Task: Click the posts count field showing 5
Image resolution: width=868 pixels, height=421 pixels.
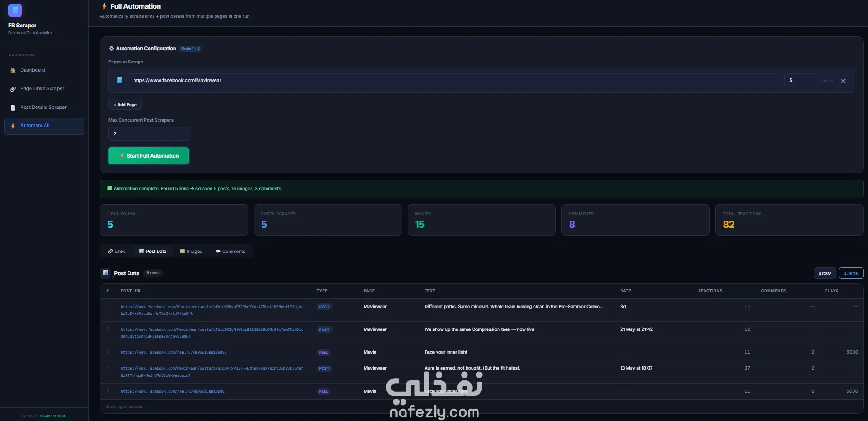Action: coord(801,81)
